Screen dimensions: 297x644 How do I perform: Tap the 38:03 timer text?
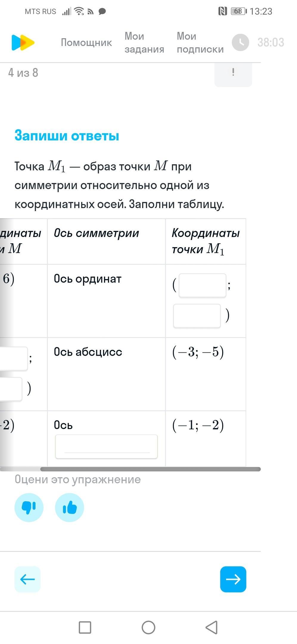click(x=270, y=42)
